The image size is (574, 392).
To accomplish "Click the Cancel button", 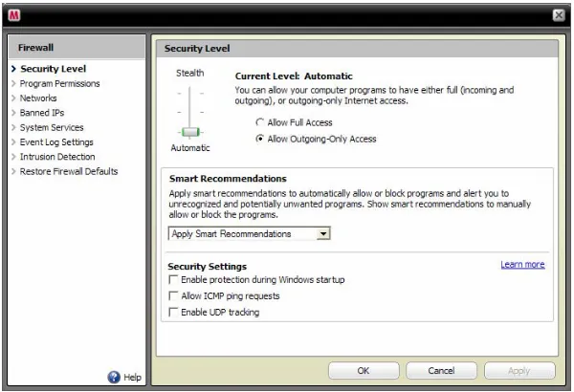I will pyautogui.click(x=441, y=371).
